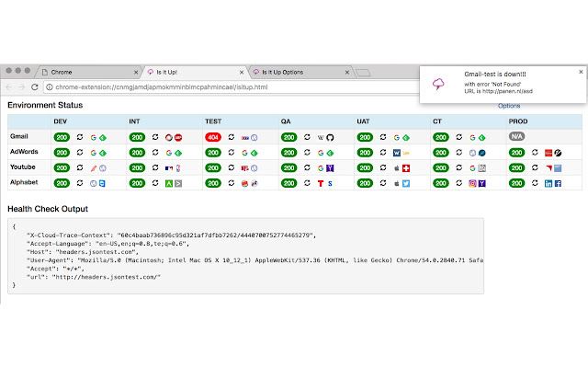This screenshot has width=588, height=368.
Task: Refresh the Gmail DEV status check
Action: (80, 137)
